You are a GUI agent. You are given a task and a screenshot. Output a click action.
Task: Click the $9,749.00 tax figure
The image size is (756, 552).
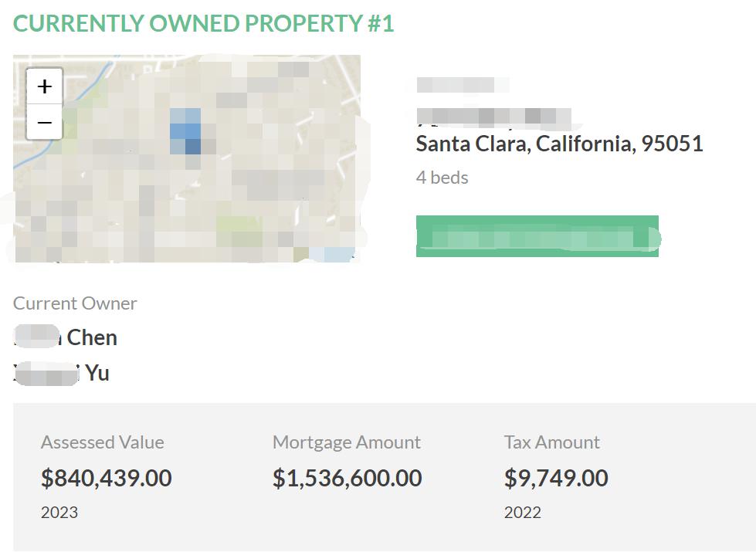[556, 478]
